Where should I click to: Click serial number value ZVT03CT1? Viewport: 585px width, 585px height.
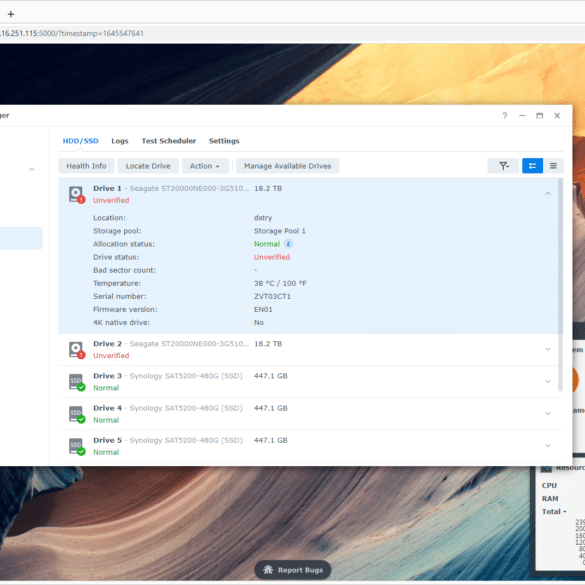click(272, 296)
